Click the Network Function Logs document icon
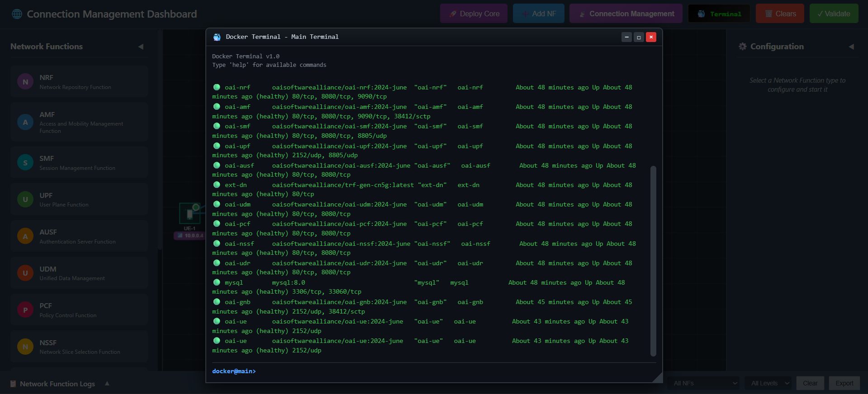This screenshot has height=394, width=868. [x=13, y=384]
